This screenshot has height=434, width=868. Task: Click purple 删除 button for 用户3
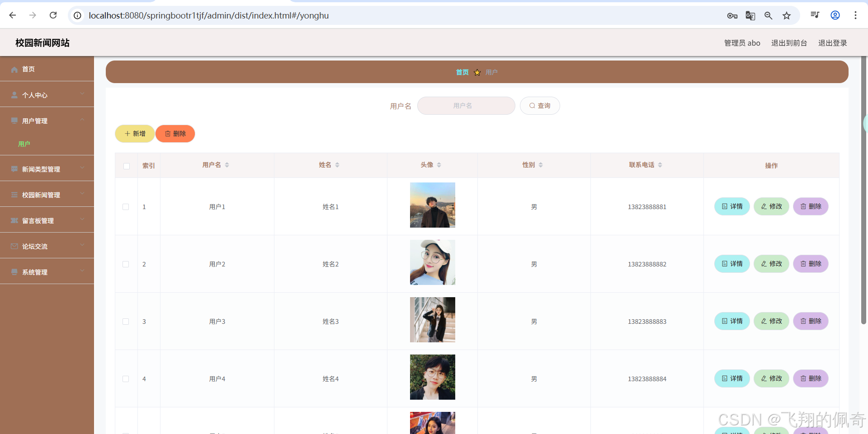(811, 321)
